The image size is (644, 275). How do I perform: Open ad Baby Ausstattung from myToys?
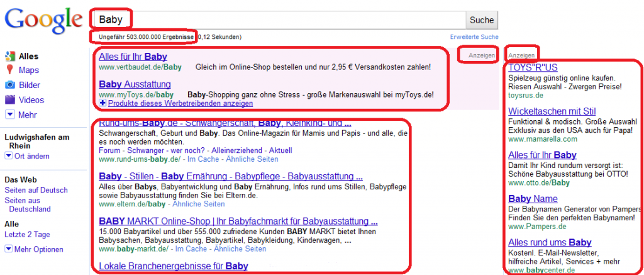(135, 84)
